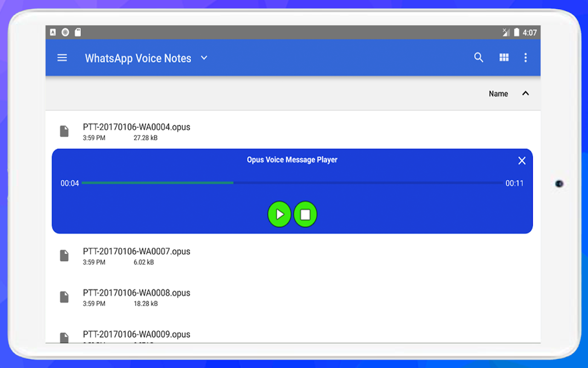Open the hamburger navigation menu
Viewport: 588px width, 368px height.
[62, 58]
